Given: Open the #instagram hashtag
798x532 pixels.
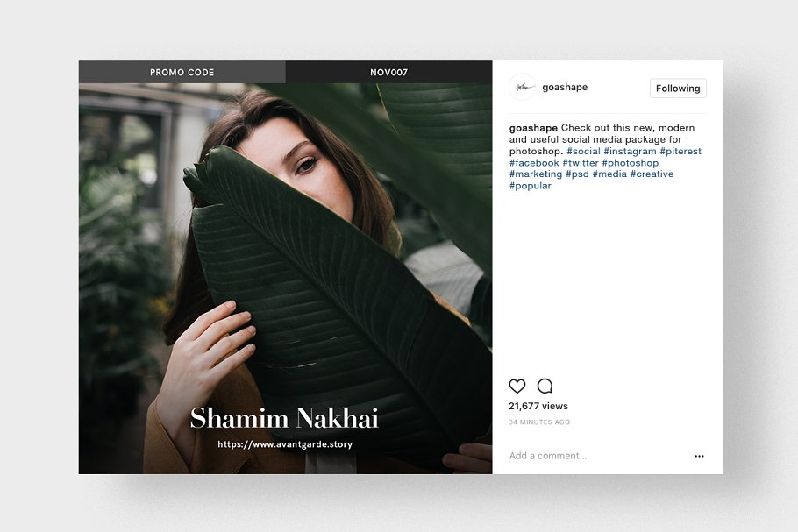Looking at the screenshot, I should [x=630, y=151].
